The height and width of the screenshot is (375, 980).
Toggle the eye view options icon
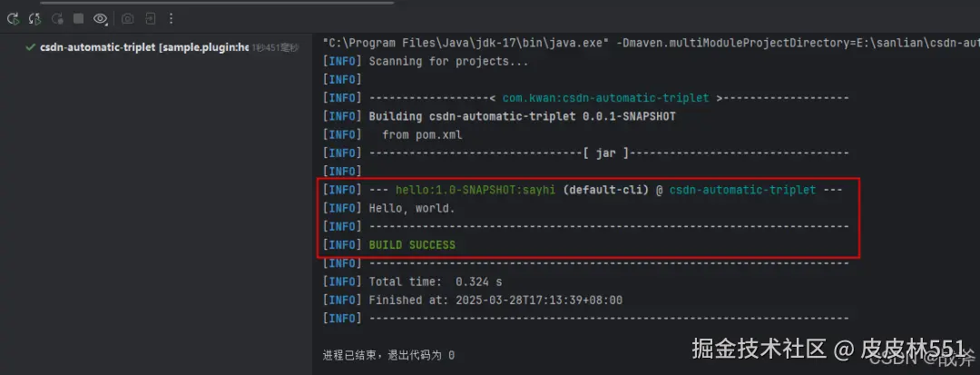[101, 18]
